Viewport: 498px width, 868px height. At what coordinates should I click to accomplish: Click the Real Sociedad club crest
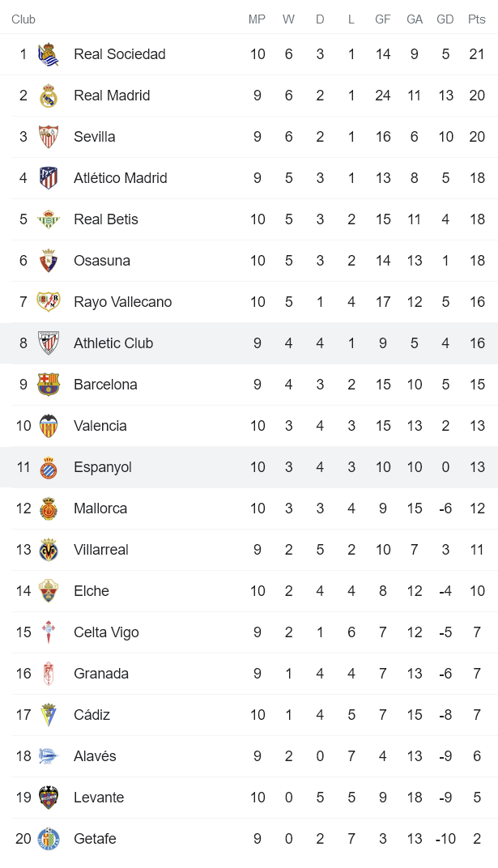pos(49,54)
